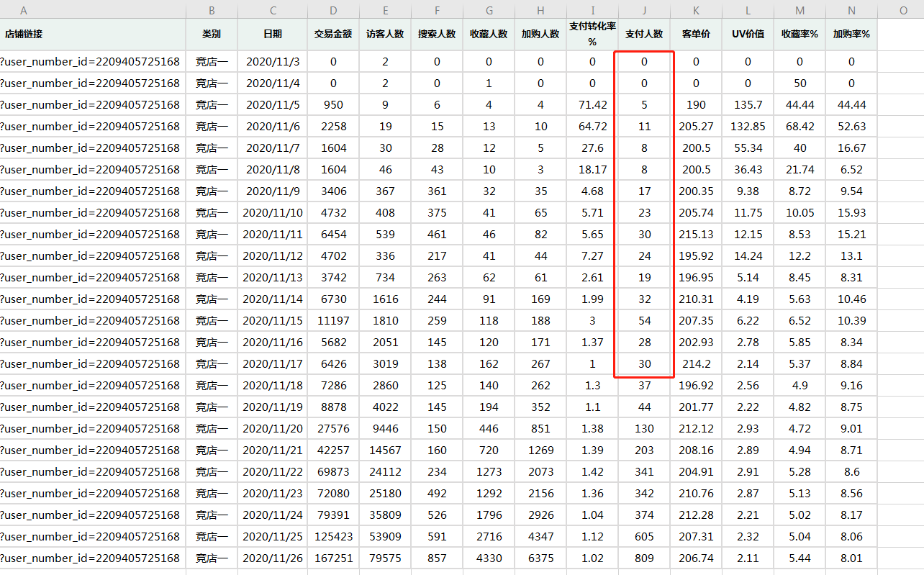Select column N header
Image resolution: width=924 pixels, height=575 pixels.
pyautogui.click(x=851, y=11)
